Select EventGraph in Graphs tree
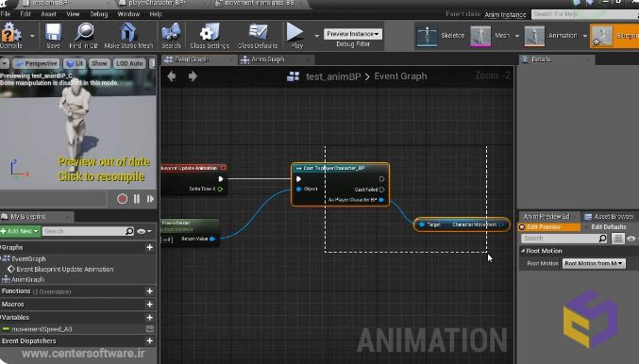The height and width of the screenshot is (364, 639). click(x=28, y=259)
